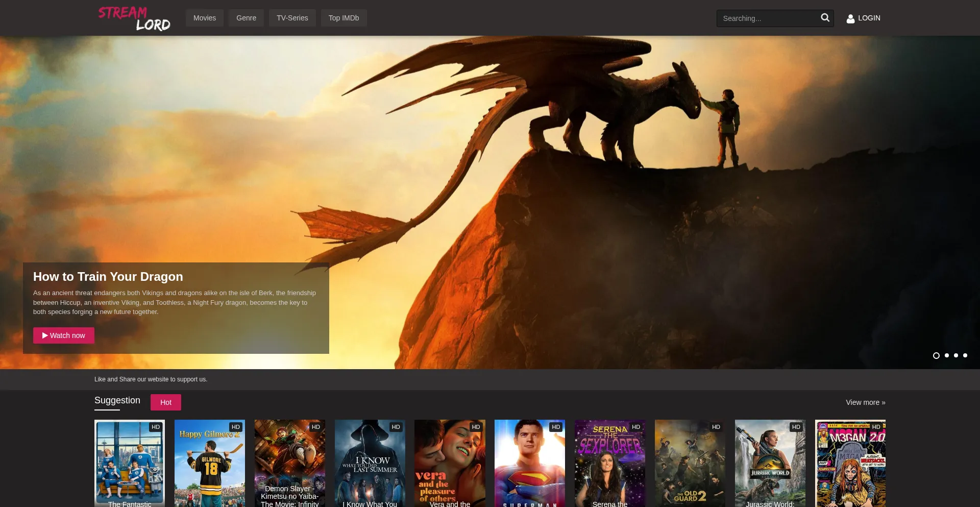Select the second slider dot
980x507 pixels.
click(947, 355)
